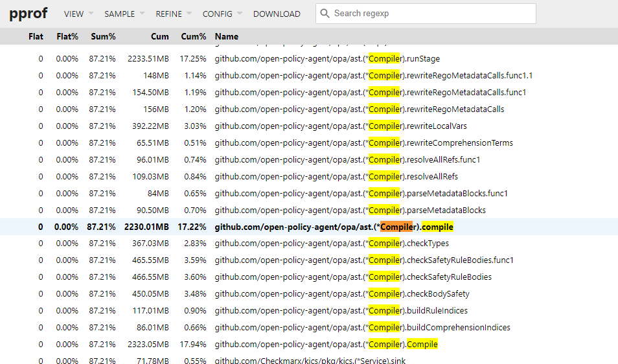Screen dimensions: 618x364
Task: Sort by the Name column header
Action: coord(227,37)
